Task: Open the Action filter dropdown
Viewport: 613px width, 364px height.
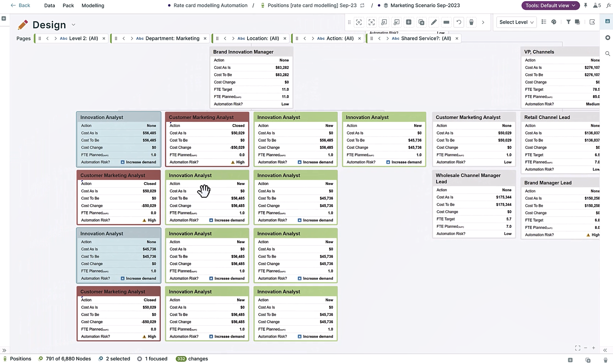Action: point(340,38)
